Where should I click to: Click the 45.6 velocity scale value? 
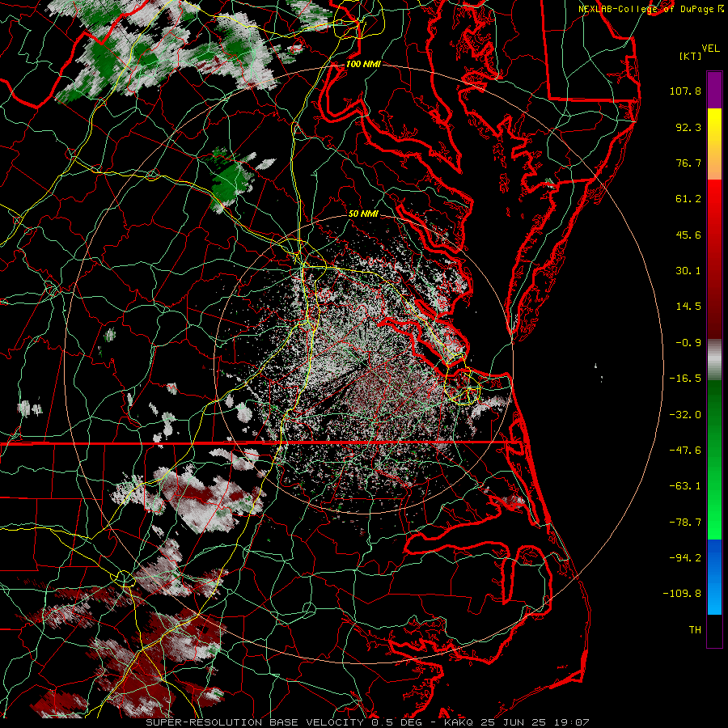point(688,235)
